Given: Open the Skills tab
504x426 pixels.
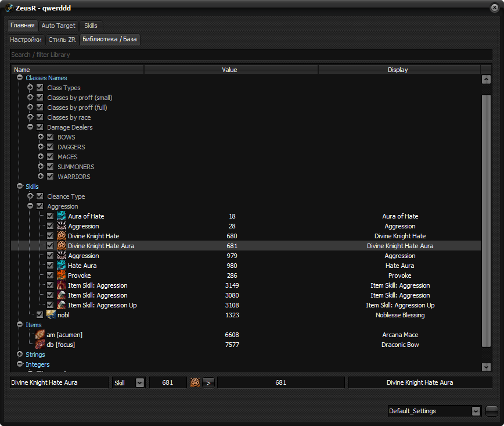Looking at the screenshot, I should 91,26.
